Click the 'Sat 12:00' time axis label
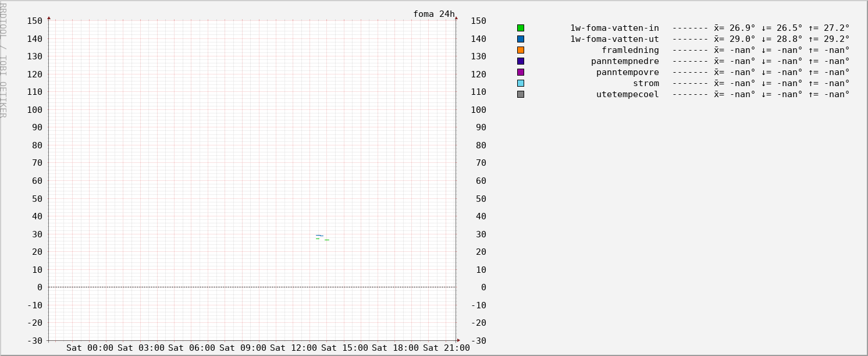Screen dimensions: 868x356 pos(294,348)
